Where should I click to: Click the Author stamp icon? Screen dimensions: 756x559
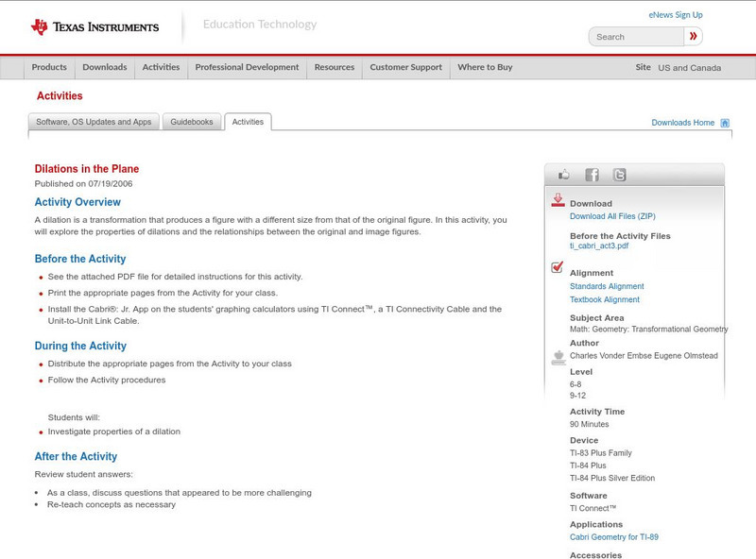(x=558, y=358)
